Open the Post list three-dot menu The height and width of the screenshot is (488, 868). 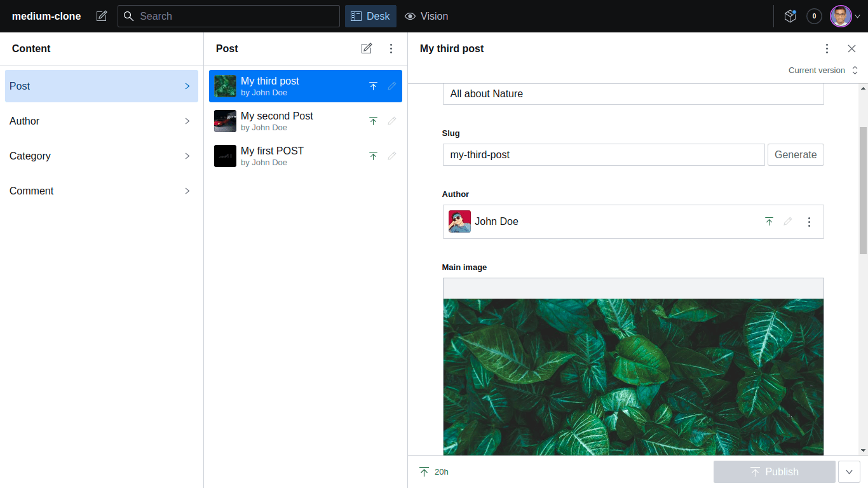(391, 48)
